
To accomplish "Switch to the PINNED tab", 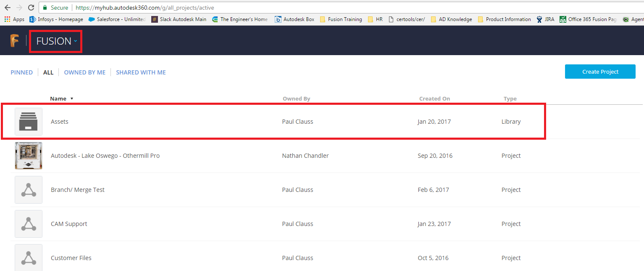I will [x=21, y=72].
